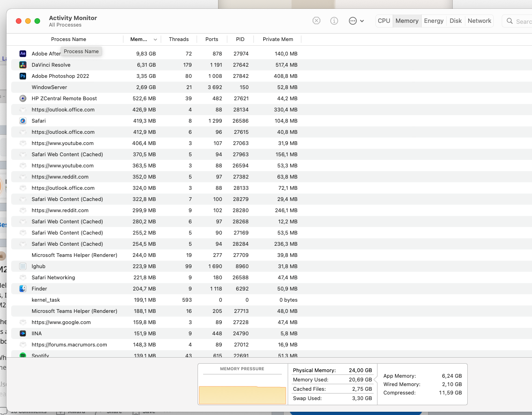Switch to the CPU tab
This screenshot has width=532, height=415.
(x=384, y=21)
